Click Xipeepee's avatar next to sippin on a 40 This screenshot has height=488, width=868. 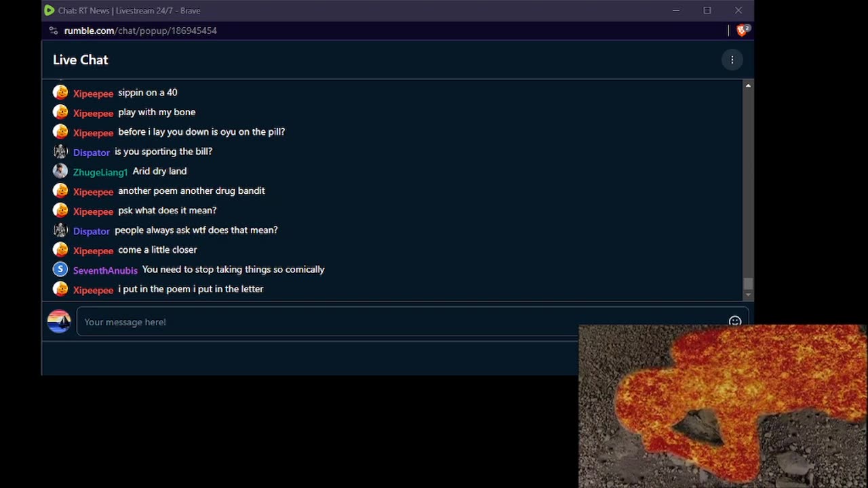(60, 92)
